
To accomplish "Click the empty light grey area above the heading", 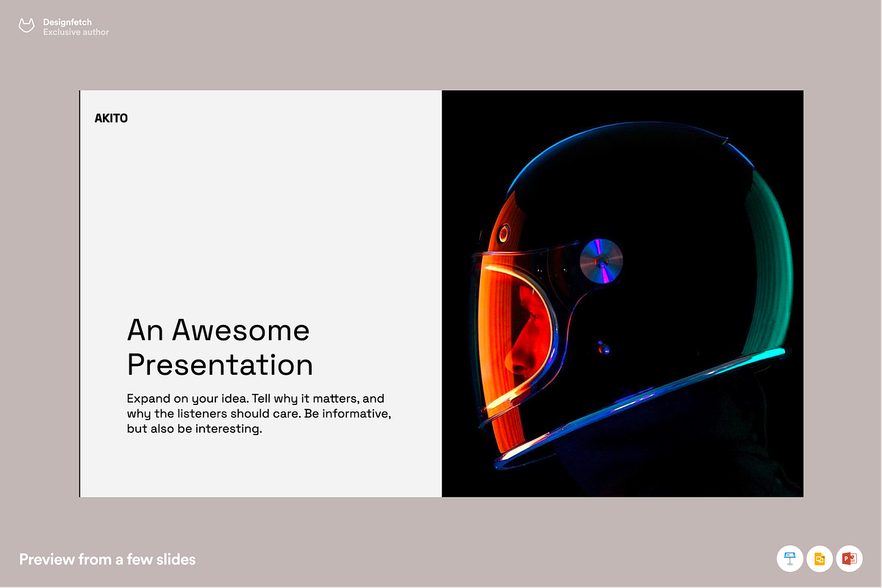I will point(257,213).
